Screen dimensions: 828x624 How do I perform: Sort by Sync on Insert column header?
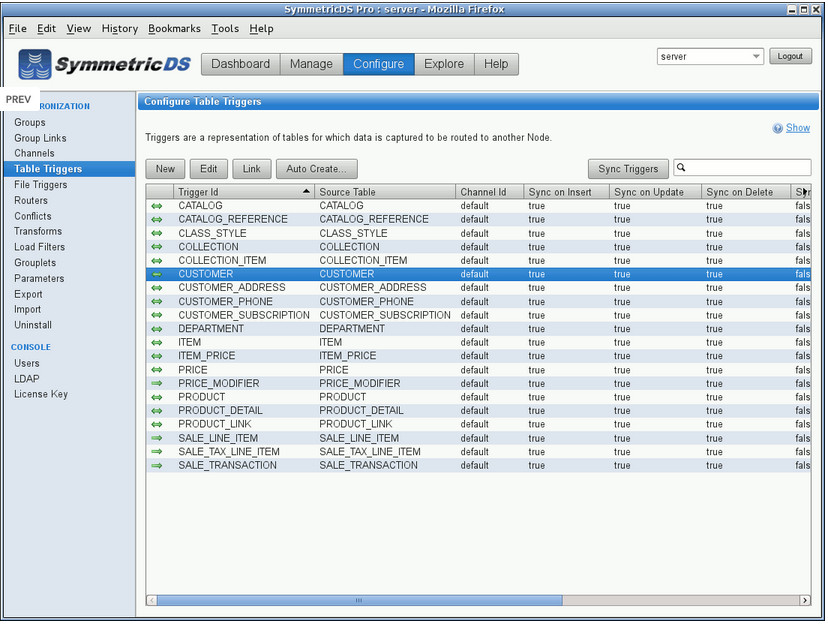click(x=567, y=192)
